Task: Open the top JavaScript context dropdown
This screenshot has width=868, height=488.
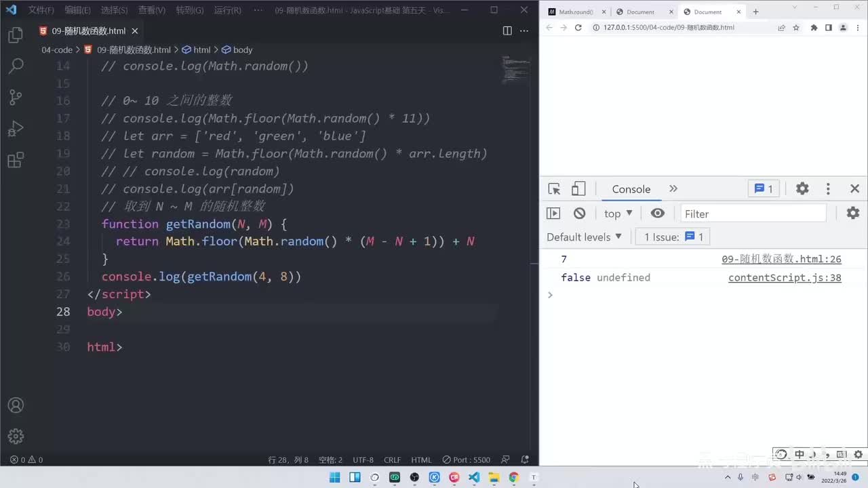Action: [618, 213]
